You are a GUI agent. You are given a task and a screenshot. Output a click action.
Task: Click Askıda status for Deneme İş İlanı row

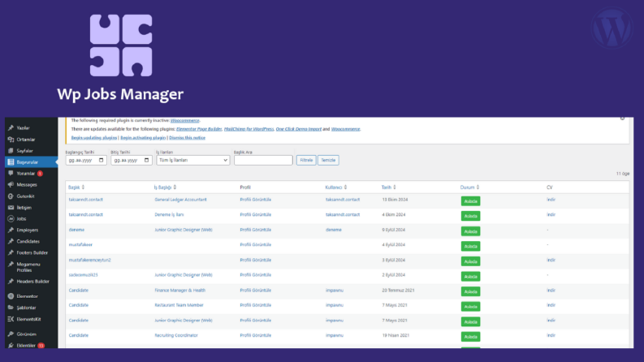pyautogui.click(x=470, y=216)
